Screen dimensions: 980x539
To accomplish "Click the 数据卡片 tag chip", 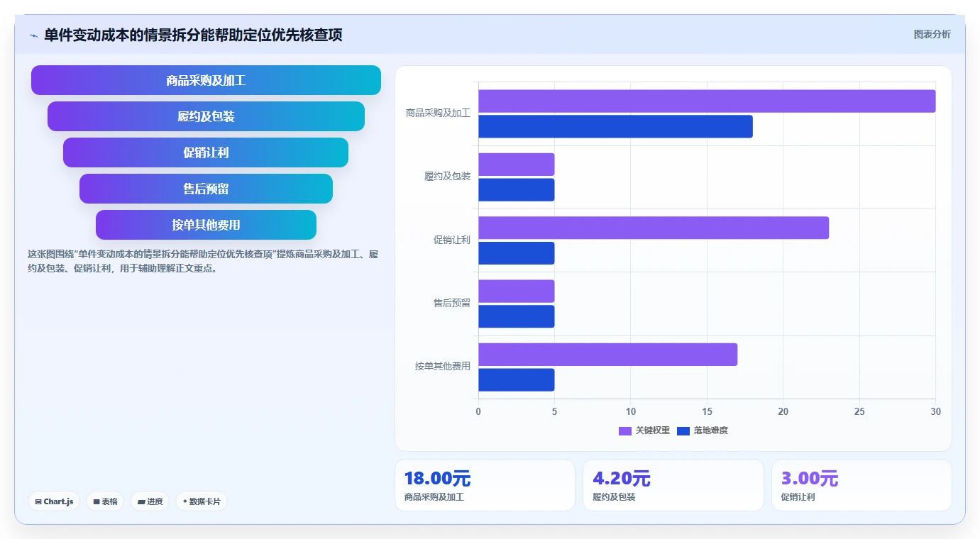I will 202,501.
